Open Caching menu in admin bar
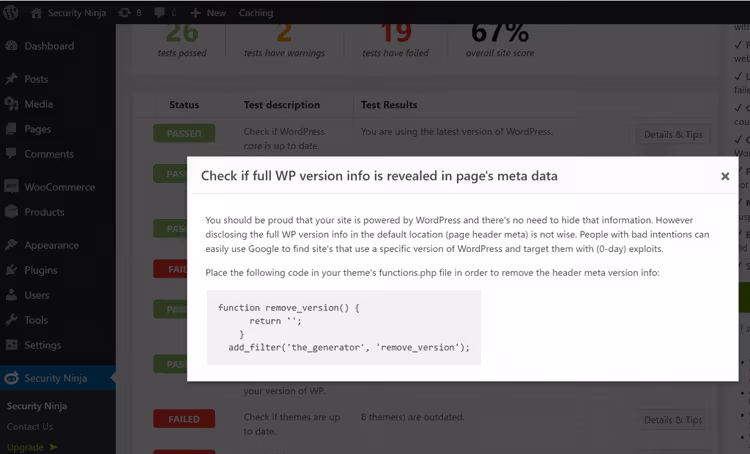Screen dimensions: 750x454 tap(256, 13)
